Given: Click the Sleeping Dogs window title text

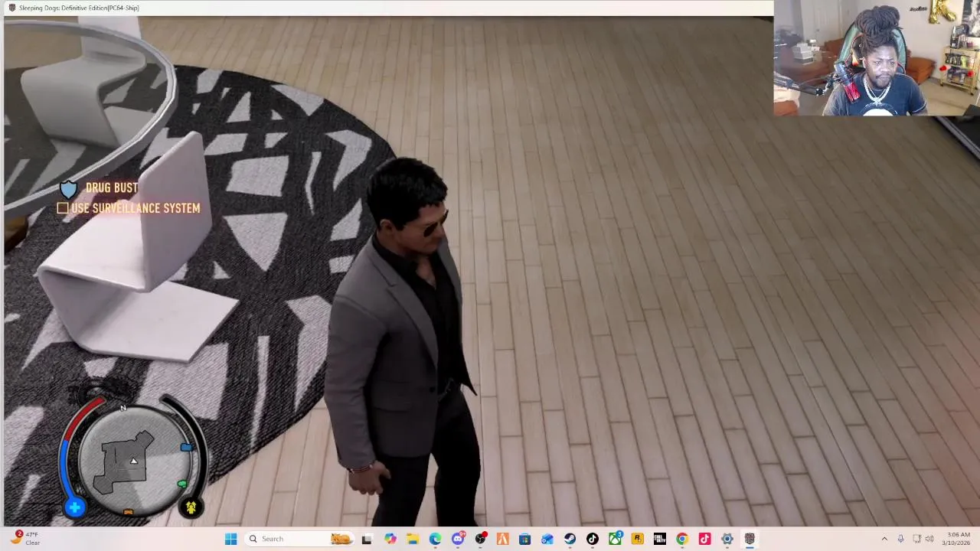Looking at the screenshot, I should coord(79,8).
